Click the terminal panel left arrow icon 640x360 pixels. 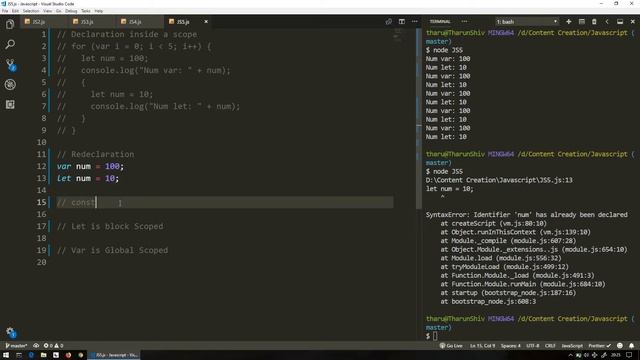coord(607,22)
